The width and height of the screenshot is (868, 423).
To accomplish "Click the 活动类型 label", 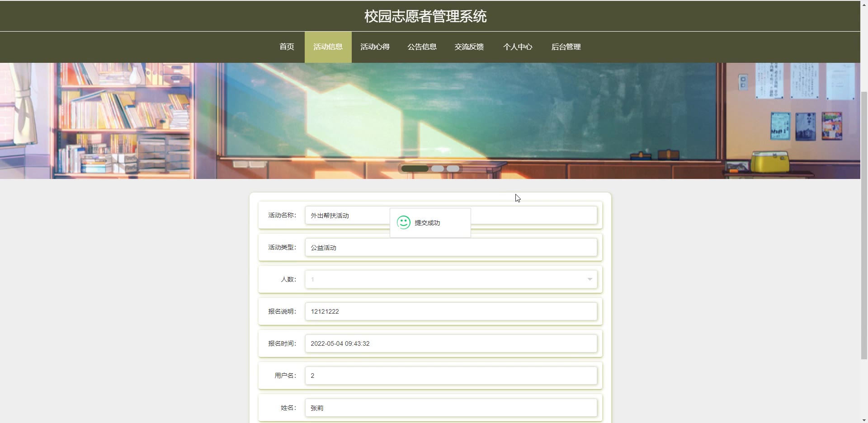I will point(282,247).
